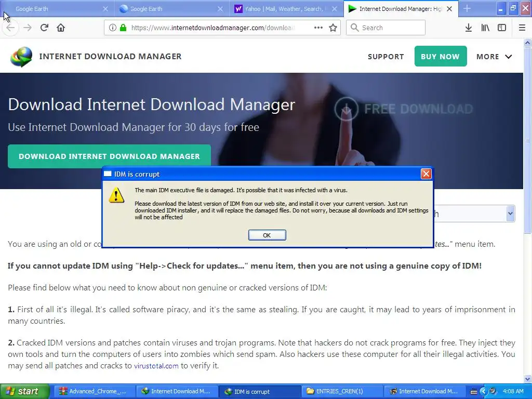The height and width of the screenshot is (399, 532).
Task: Click the FREE DOWNLOAD circle arrow icon
Action: click(346, 109)
